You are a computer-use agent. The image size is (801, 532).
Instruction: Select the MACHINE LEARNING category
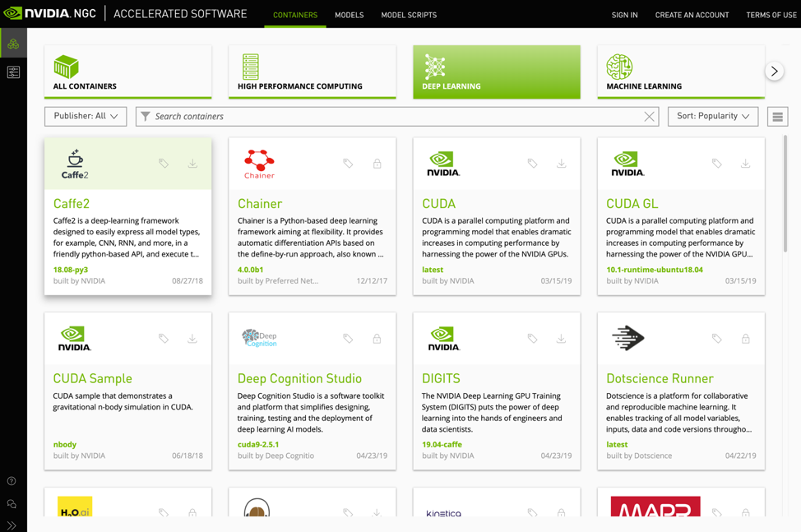point(681,72)
